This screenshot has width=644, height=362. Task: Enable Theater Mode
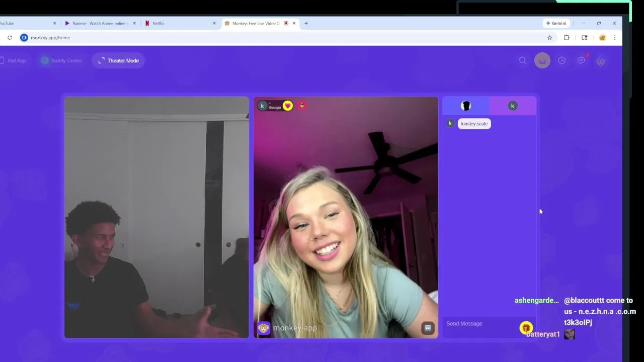pos(118,60)
